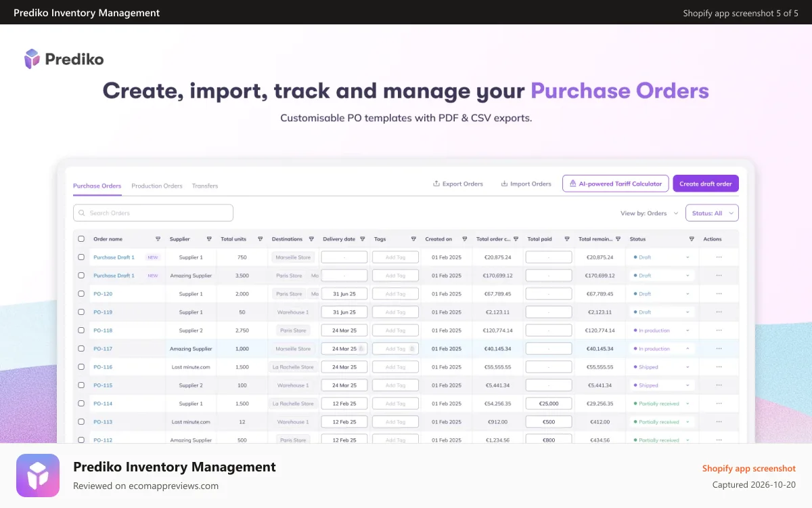Show row actions for PO-116
Viewport: 812px width, 508px height.
[x=719, y=367]
